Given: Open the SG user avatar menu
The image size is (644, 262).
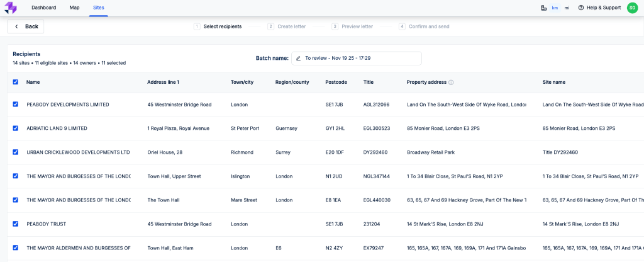Looking at the screenshot, I should (x=632, y=8).
